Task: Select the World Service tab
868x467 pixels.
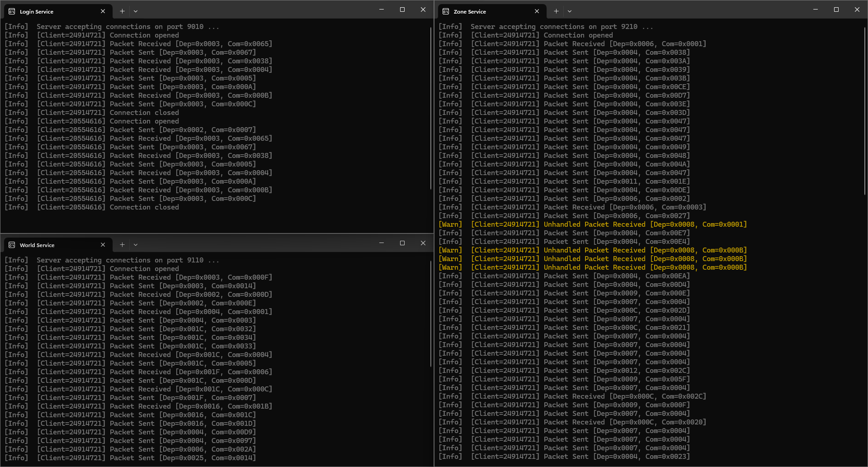Action: [50, 245]
